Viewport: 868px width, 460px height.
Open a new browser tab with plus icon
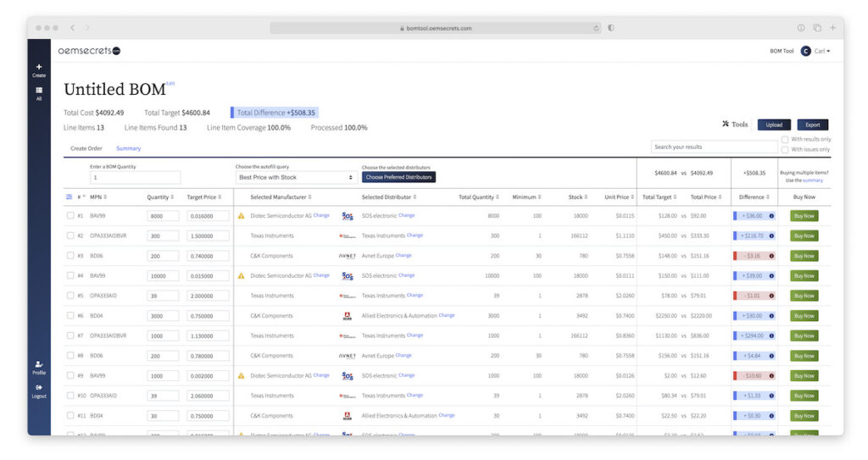point(832,28)
